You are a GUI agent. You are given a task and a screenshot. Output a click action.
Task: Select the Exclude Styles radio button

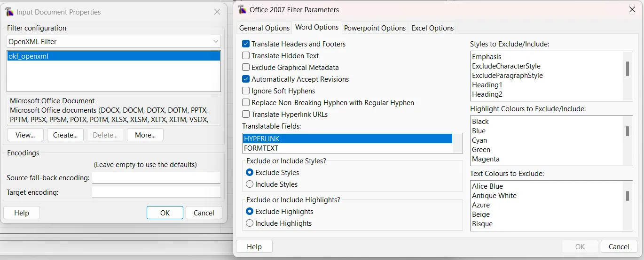point(250,172)
